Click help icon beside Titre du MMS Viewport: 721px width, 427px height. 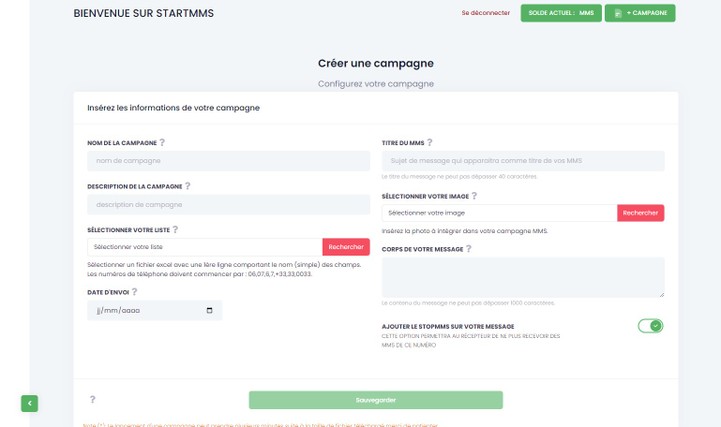[x=430, y=143]
